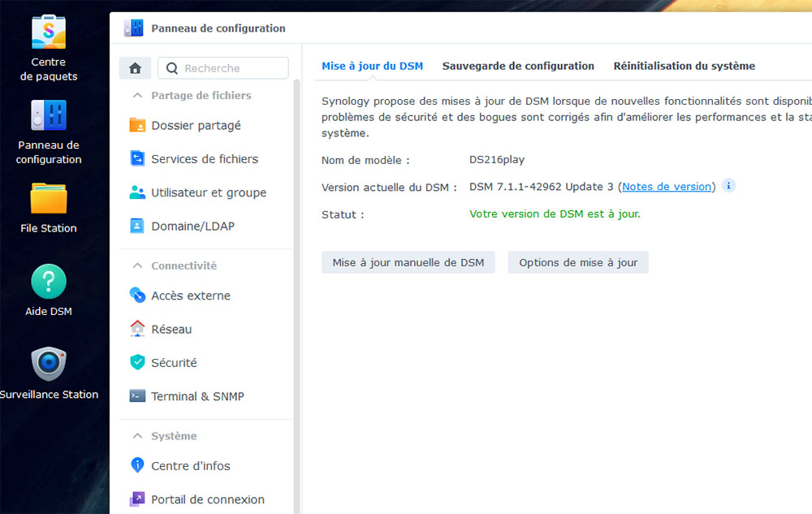
Task: Click the DSM 7.1.1-42962 Update 3 version text
Action: pyautogui.click(x=541, y=187)
